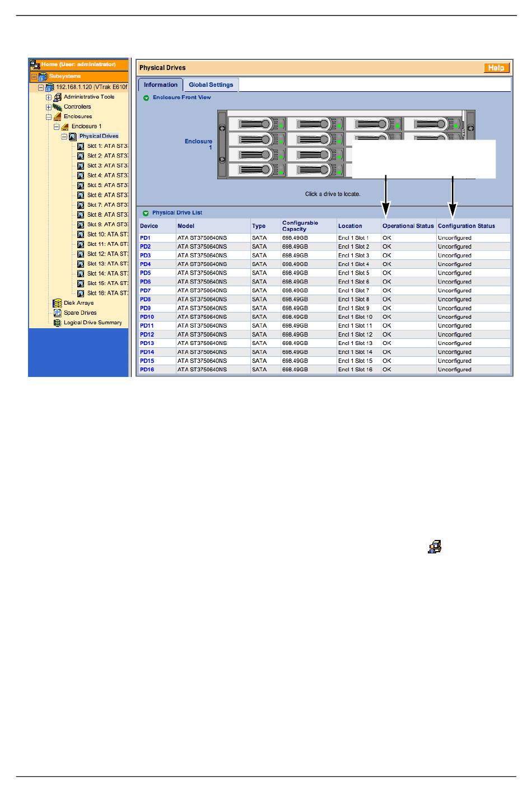This screenshot has width=532, height=792.
Task: Collapse the Physical Drive List section
Action: [146, 213]
